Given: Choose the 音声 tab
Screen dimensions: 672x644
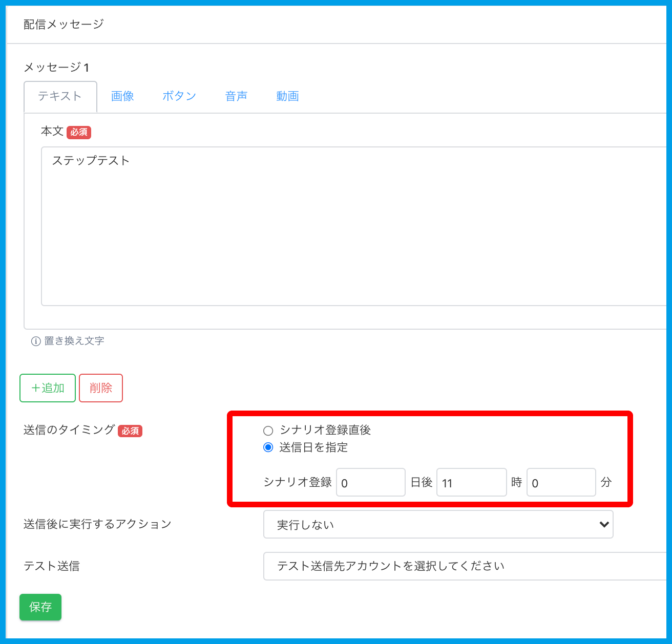Looking at the screenshot, I should pyautogui.click(x=236, y=97).
